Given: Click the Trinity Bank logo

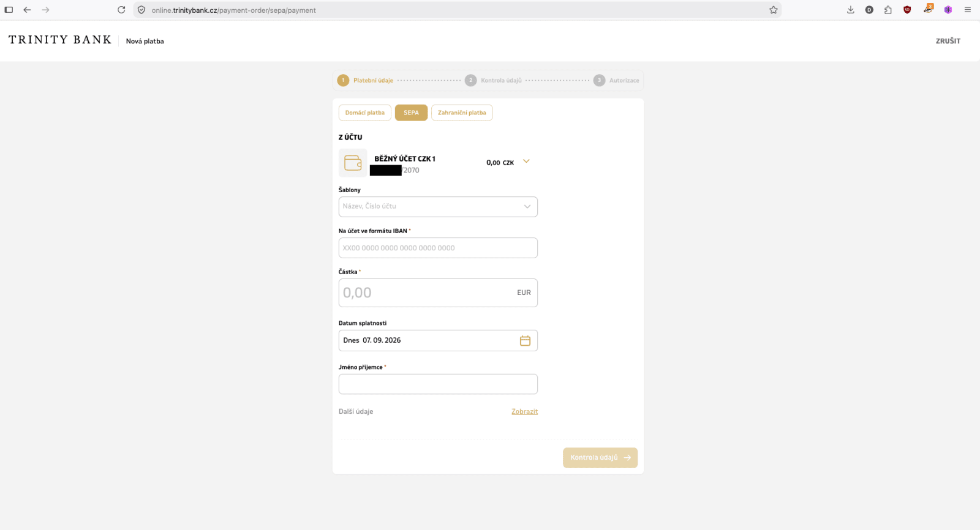Looking at the screenshot, I should pyautogui.click(x=60, y=40).
